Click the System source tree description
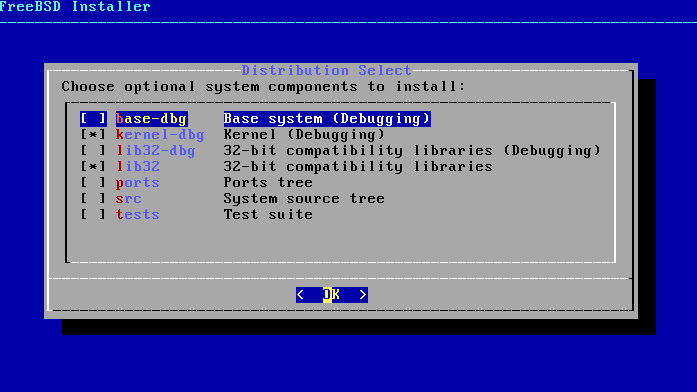 (304, 199)
